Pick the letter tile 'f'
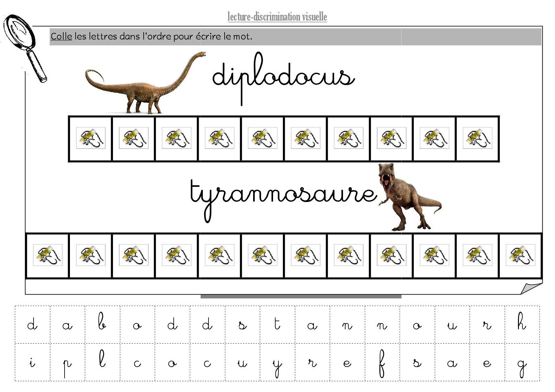The image size is (555, 392). [382, 362]
